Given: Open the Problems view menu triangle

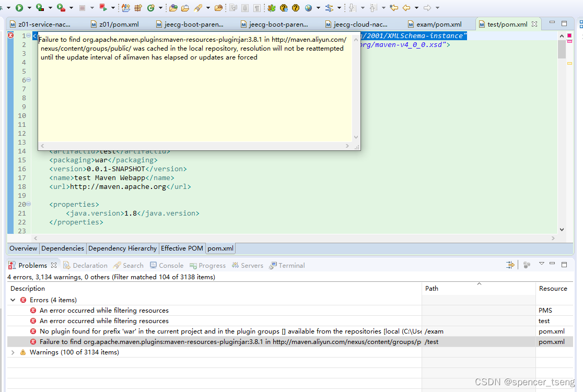Looking at the screenshot, I should (x=542, y=264).
